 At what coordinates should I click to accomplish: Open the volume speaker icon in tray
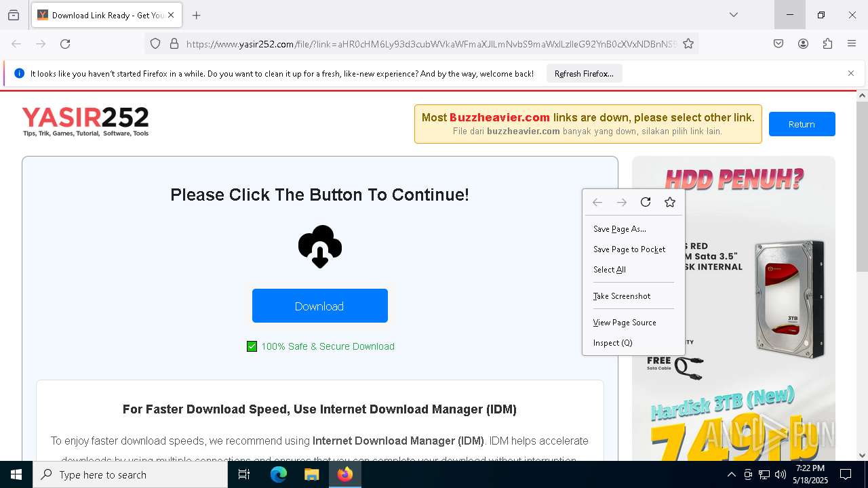780,474
